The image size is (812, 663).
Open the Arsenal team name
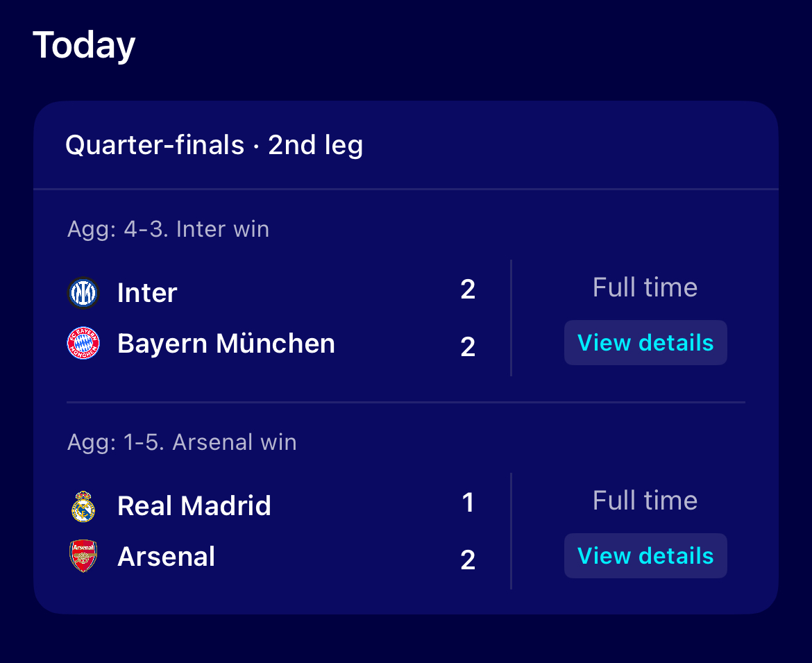click(x=167, y=557)
